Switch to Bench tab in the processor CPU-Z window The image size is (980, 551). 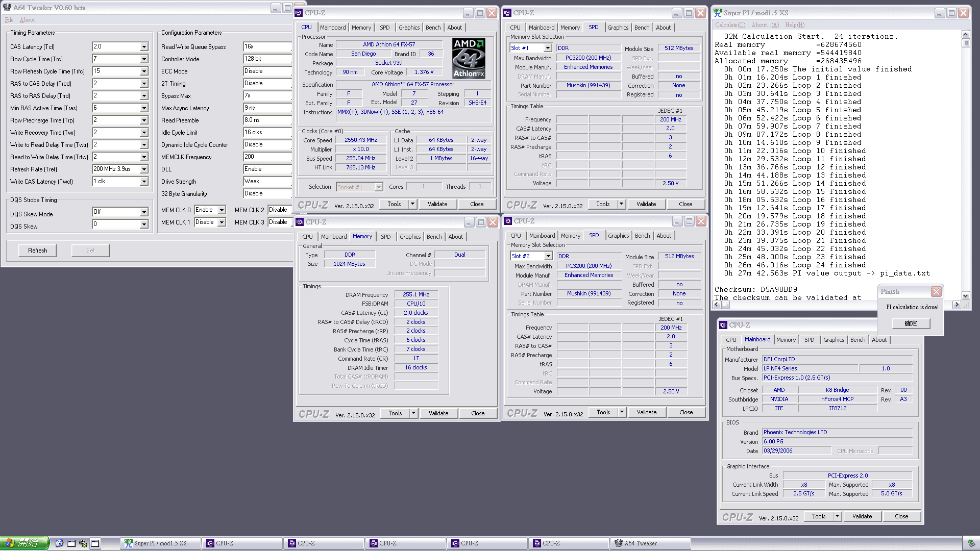coord(433,28)
